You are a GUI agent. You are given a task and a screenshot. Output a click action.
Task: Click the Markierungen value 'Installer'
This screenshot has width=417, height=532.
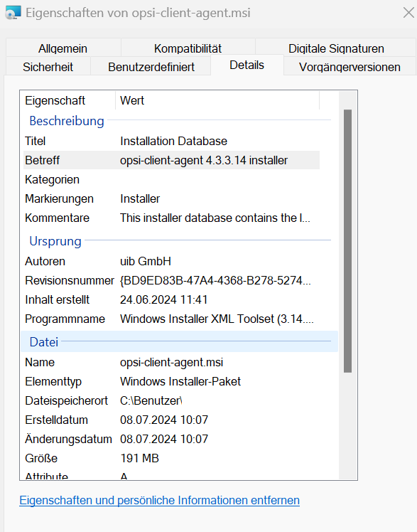(140, 198)
